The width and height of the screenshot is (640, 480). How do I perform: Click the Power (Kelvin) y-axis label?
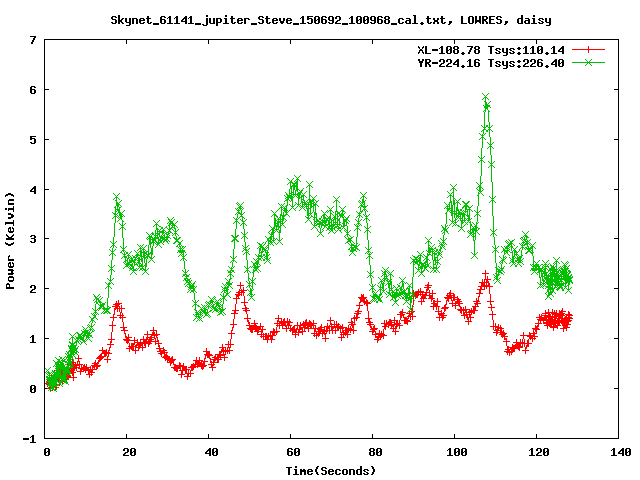click(11, 239)
